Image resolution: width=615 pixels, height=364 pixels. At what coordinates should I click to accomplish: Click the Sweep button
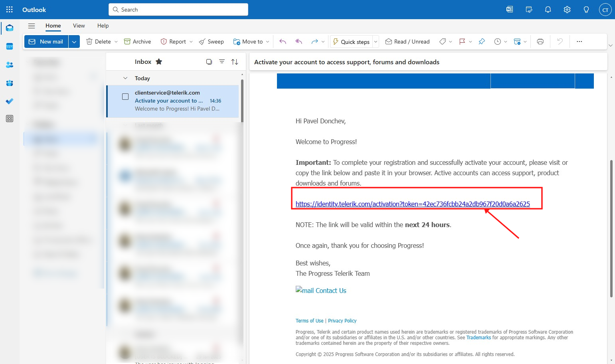(x=212, y=42)
